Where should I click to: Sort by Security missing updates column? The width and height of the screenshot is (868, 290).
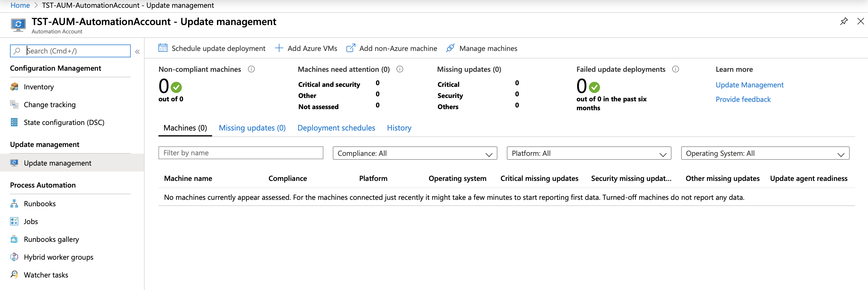(x=631, y=178)
